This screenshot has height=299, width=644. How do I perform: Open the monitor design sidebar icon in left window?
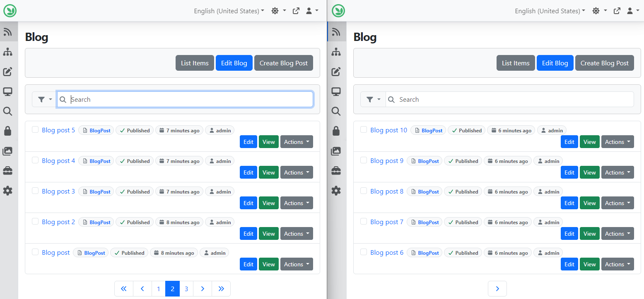(x=7, y=91)
